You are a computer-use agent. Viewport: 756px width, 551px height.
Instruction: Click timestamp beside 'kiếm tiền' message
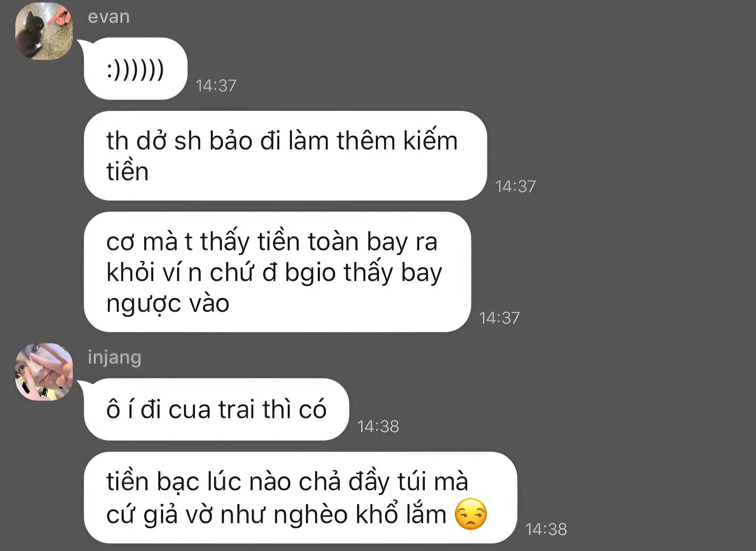point(515,186)
